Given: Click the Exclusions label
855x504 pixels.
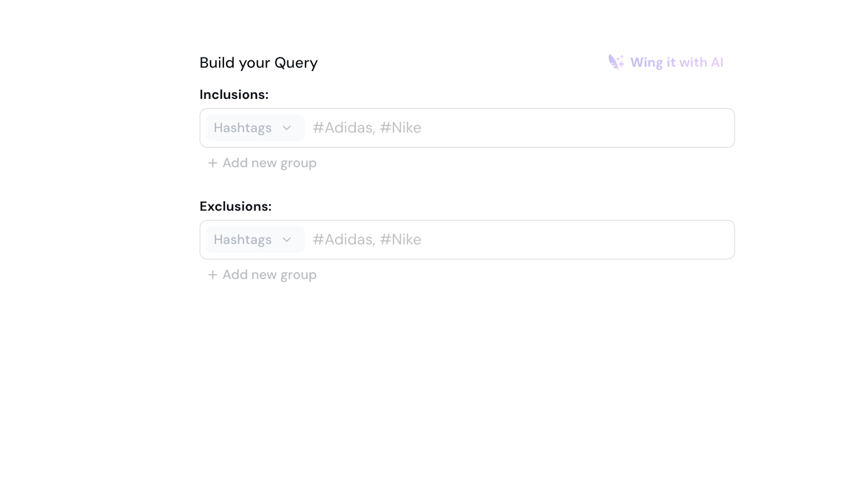Looking at the screenshot, I should pyautogui.click(x=236, y=206).
